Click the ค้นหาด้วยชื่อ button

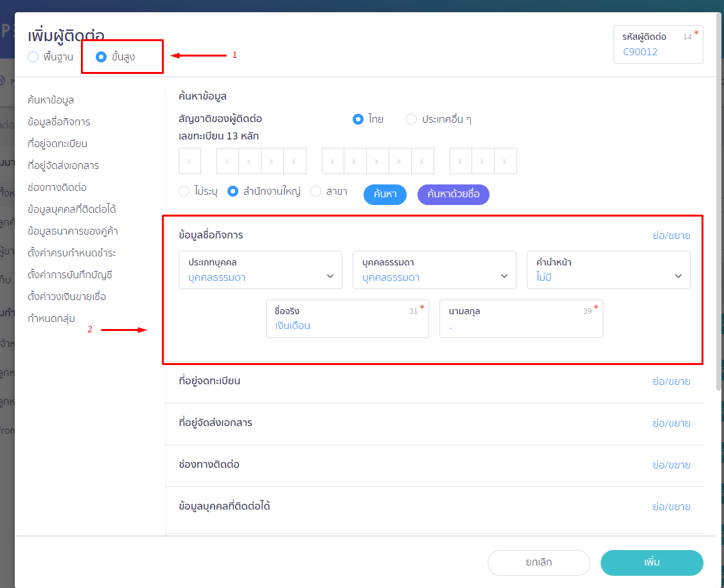pos(453,194)
